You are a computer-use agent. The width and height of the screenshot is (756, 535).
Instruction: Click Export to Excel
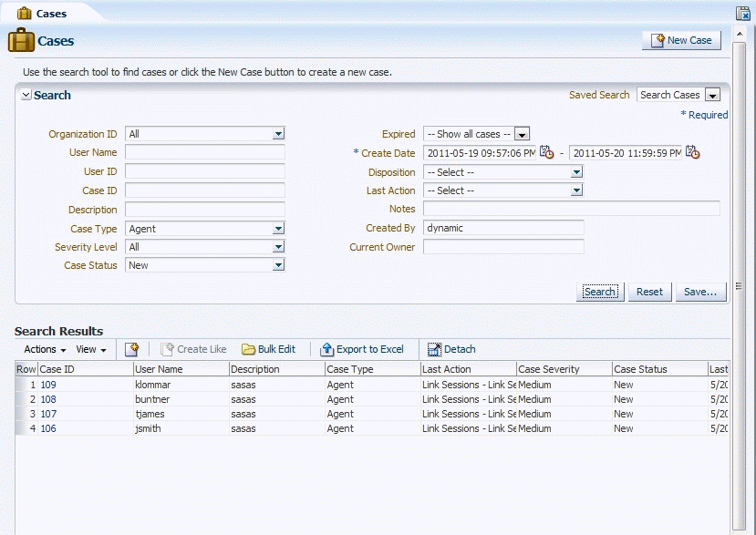pyautogui.click(x=362, y=349)
